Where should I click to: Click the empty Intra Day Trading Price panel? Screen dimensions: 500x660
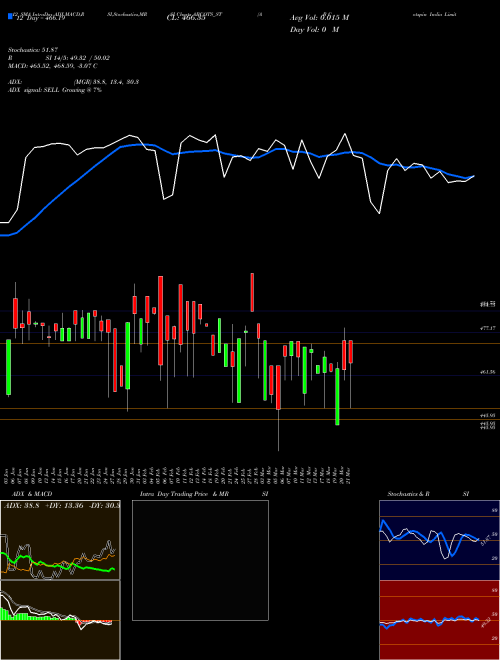200,560
